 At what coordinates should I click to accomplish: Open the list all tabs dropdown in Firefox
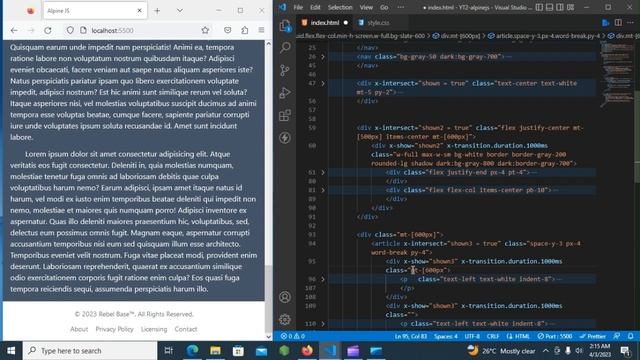[x=180, y=11]
